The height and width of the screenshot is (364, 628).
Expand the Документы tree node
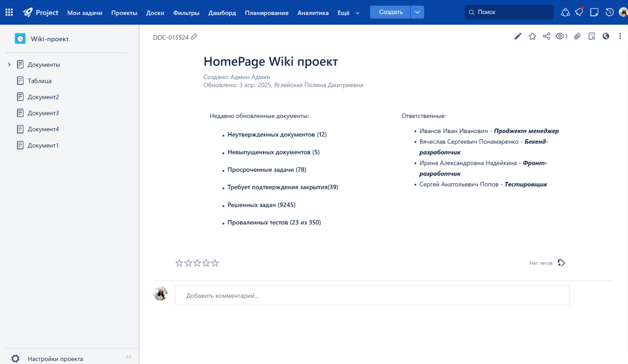[9, 64]
